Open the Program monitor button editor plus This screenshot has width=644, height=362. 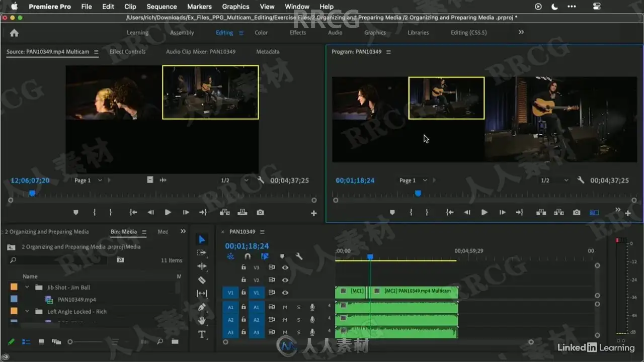coord(628,213)
